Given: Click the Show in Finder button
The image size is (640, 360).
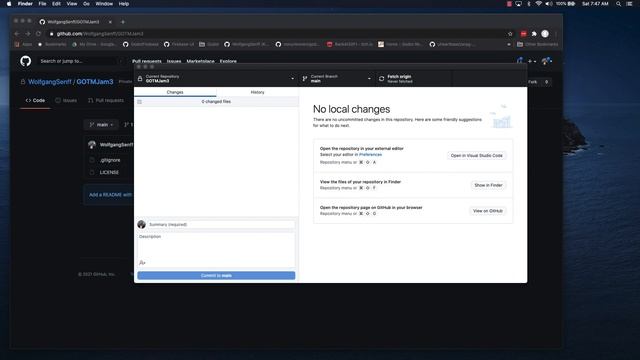Looking at the screenshot, I should pyautogui.click(x=488, y=185).
